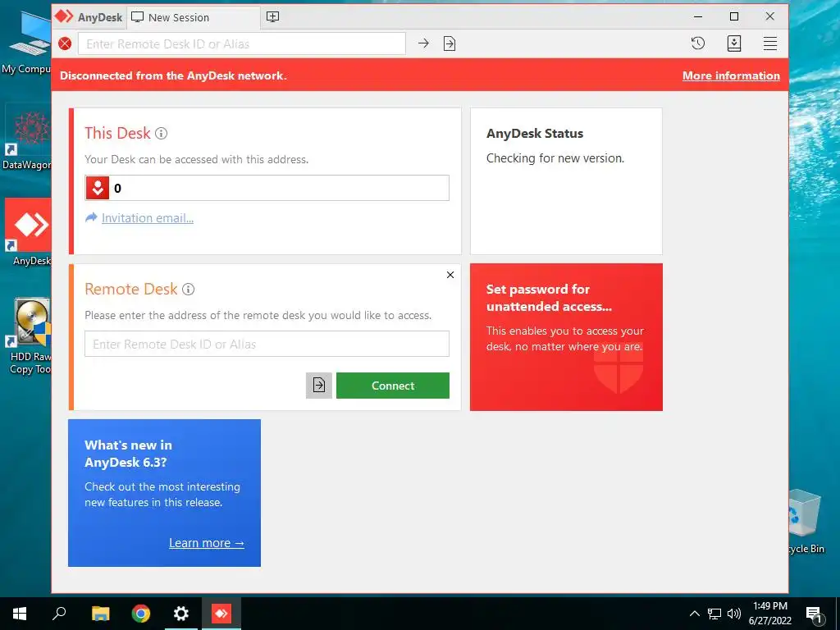840x630 pixels.
Task: Click the green Connect button
Action: (x=393, y=386)
